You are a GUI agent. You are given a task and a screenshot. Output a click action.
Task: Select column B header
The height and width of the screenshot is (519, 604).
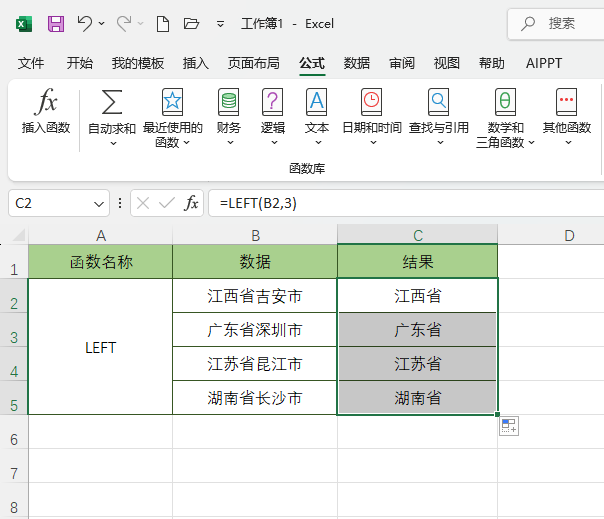pyautogui.click(x=255, y=235)
